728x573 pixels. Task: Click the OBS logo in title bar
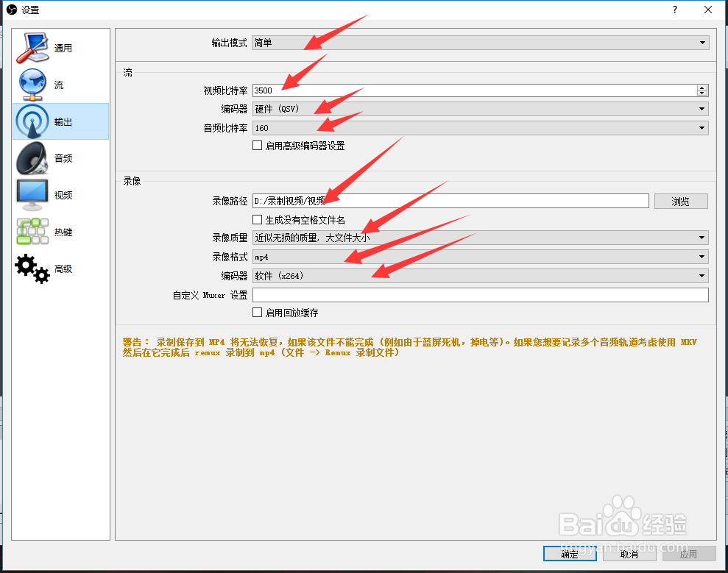tap(12, 10)
